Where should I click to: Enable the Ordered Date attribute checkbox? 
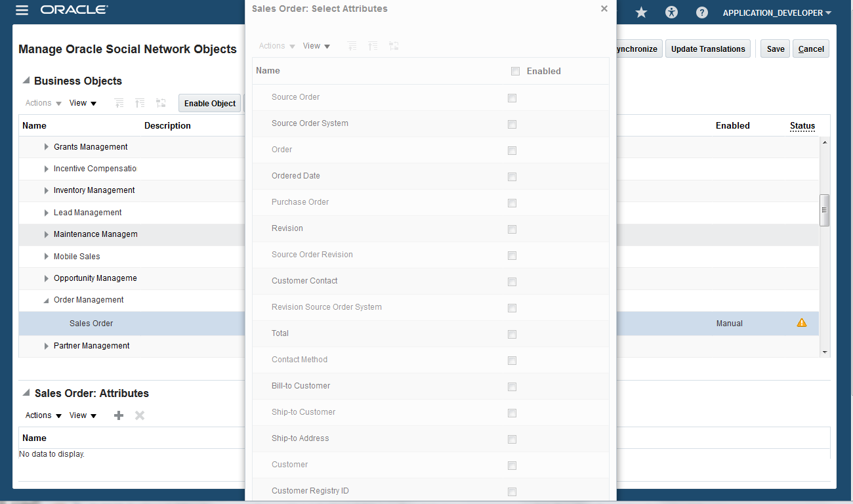tap(512, 177)
